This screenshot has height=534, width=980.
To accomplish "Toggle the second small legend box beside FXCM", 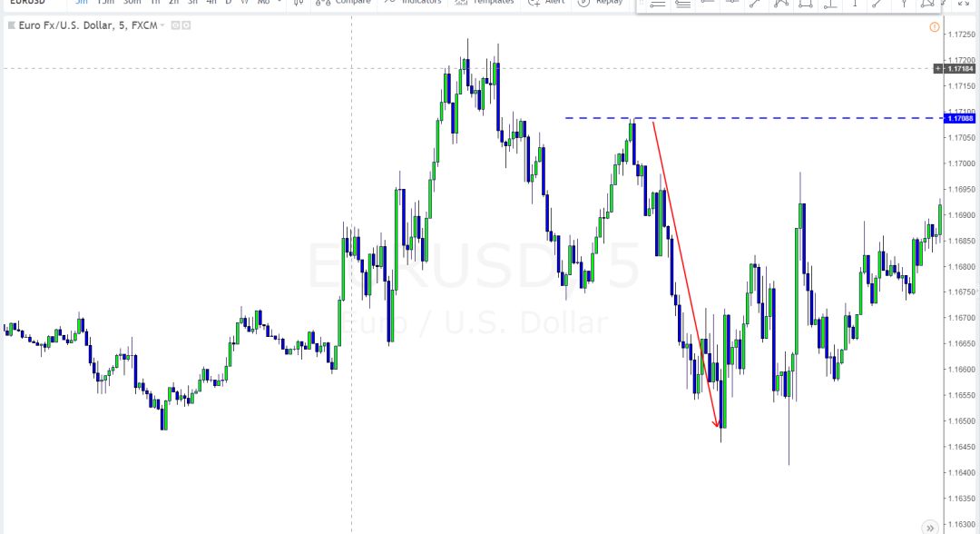I will pos(186,25).
